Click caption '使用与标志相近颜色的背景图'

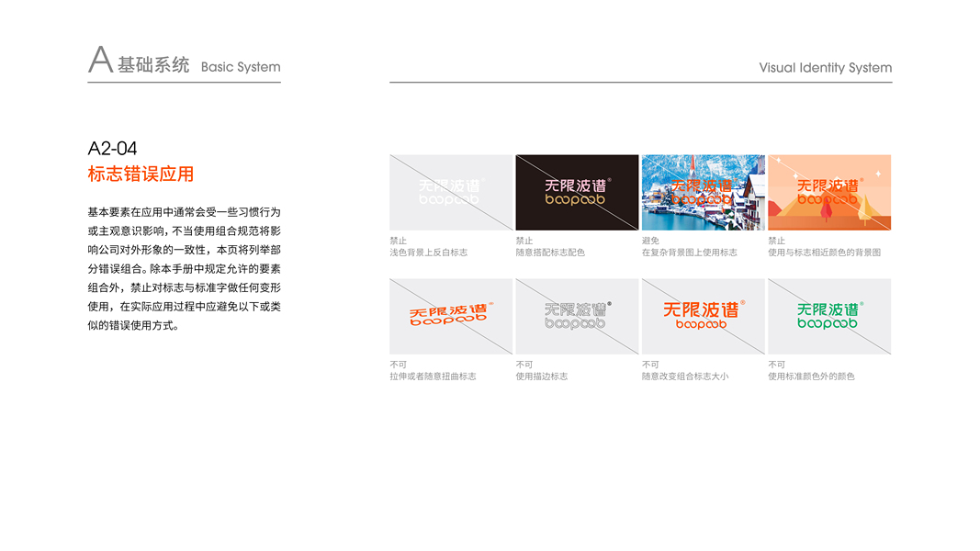(825, 253)
